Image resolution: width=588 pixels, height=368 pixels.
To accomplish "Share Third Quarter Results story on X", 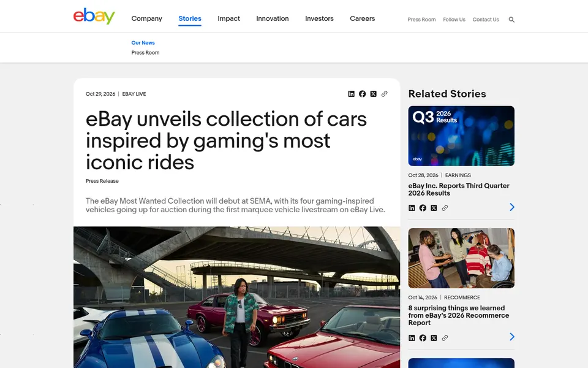I will pos(434,208).
